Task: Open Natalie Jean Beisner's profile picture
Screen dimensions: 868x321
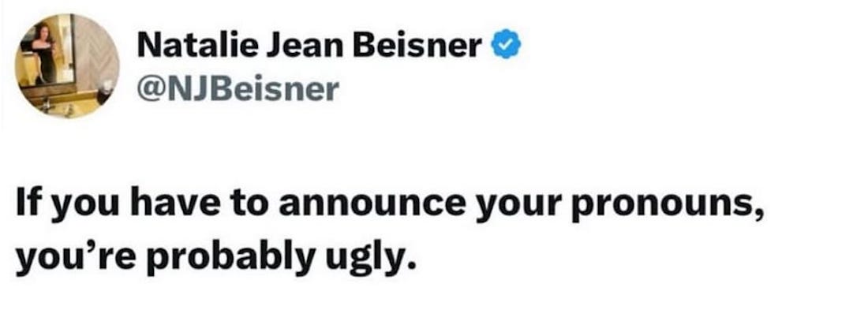Action: pyautogui.click(x=69, y=66)
